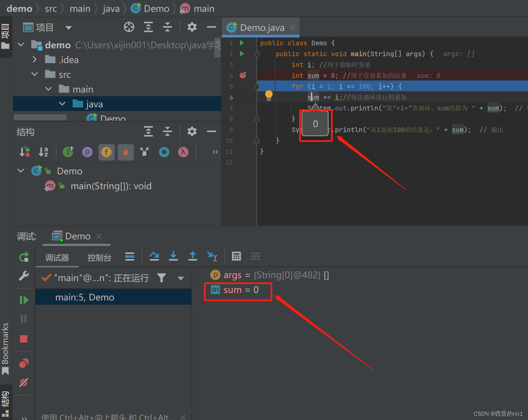
Task: Switch to the 控制台 tab
Action: pos(99,258)
